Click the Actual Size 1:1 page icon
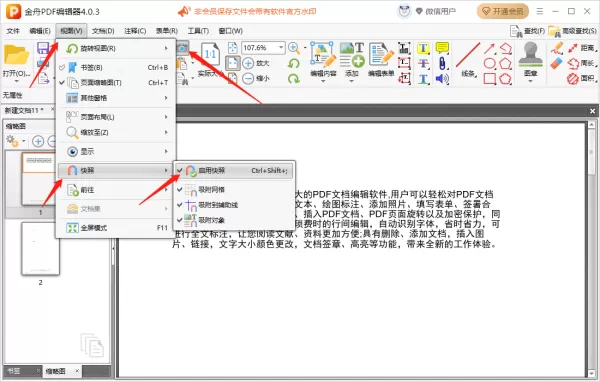The height and width of the screenshot is (382, 600). (x=210, y=54)
